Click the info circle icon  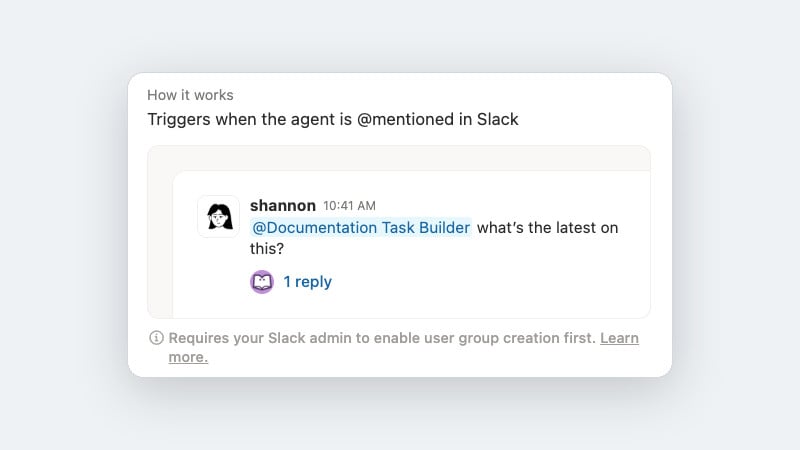156,338
